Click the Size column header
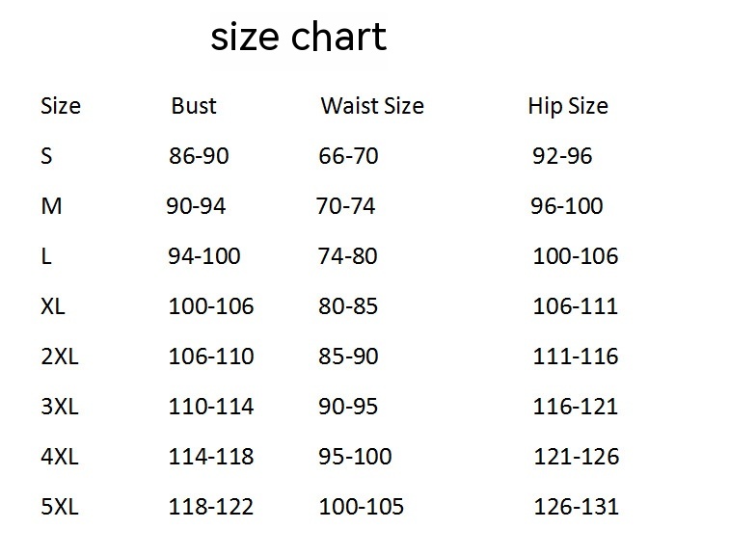Image resolution: width=756 pixels, height=555 pixels. click(x=61, y=106)
